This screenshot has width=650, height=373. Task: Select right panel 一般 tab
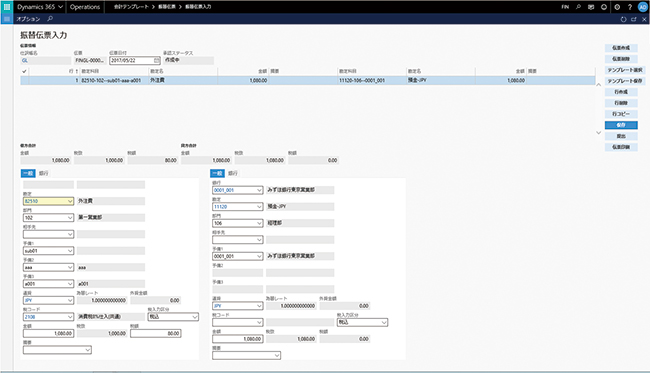[x=217, y=173]
